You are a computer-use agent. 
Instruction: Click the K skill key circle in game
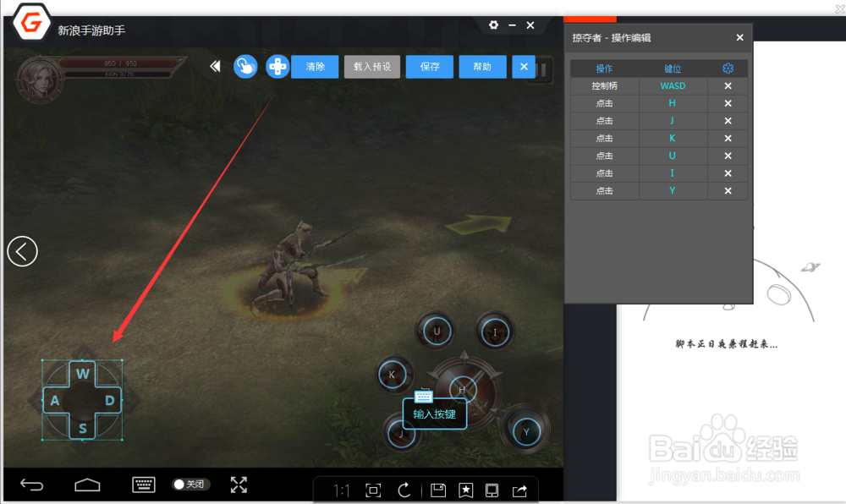click(x=393, y=375)
